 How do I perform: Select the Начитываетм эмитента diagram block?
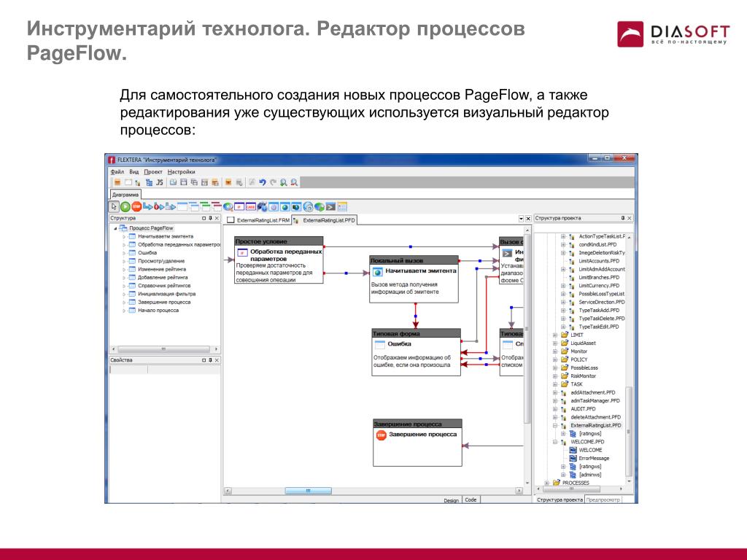414,279
